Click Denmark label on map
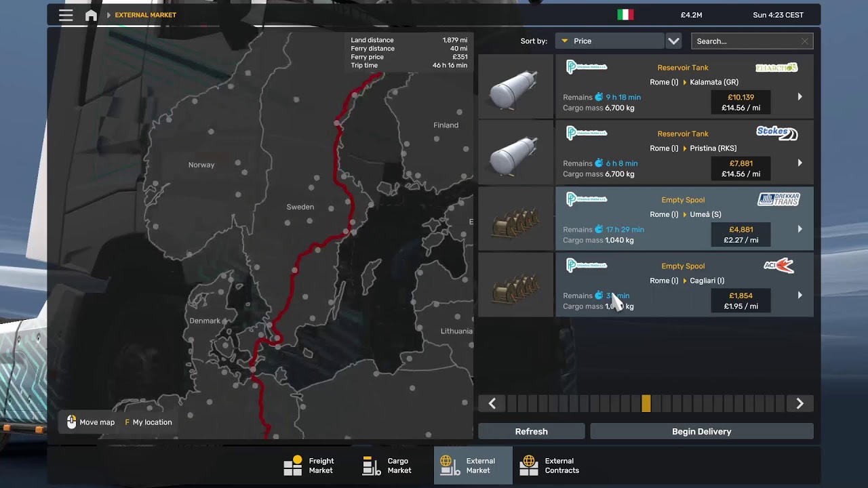Screen dimensions: 868x488 205,321
